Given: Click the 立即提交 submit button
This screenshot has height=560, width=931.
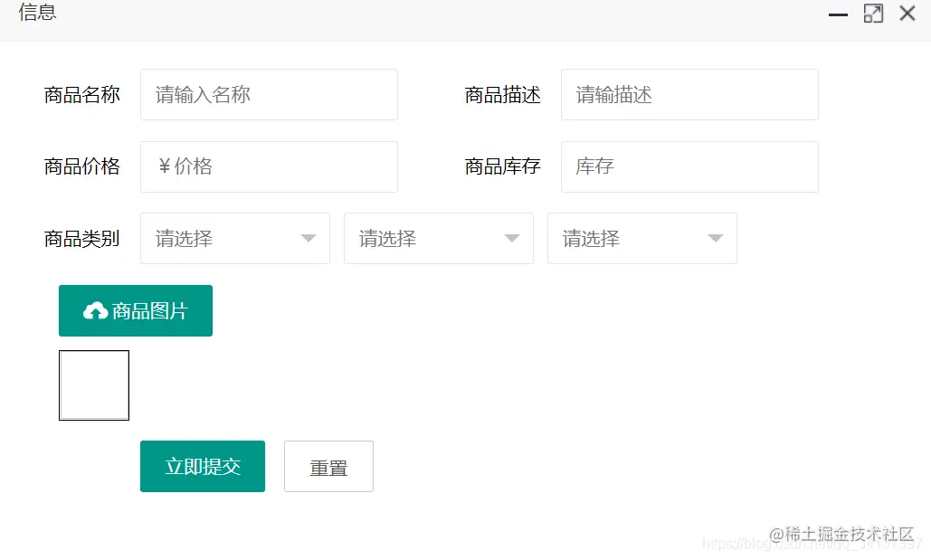Looking at the screenshot, I should pos(202,466).
